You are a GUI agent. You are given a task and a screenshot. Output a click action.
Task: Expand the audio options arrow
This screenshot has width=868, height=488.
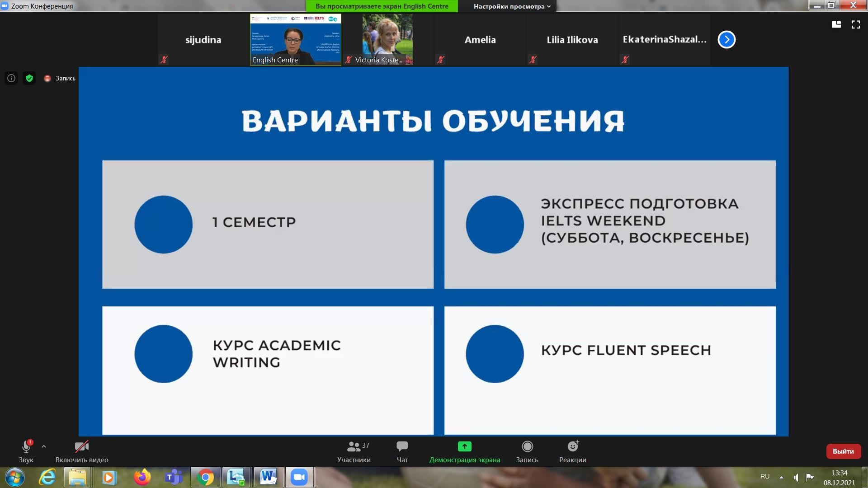pos(44,446)
